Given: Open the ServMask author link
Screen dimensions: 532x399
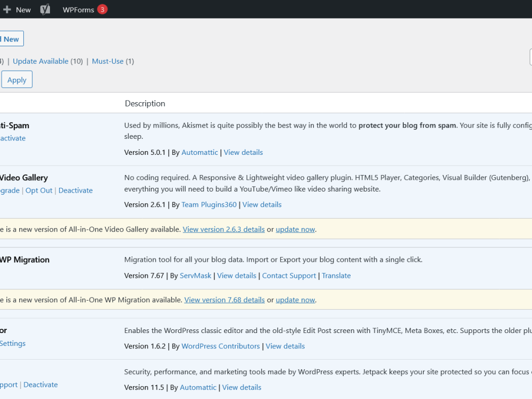Looking at the screenshot, I should click(x=195, y=276).
